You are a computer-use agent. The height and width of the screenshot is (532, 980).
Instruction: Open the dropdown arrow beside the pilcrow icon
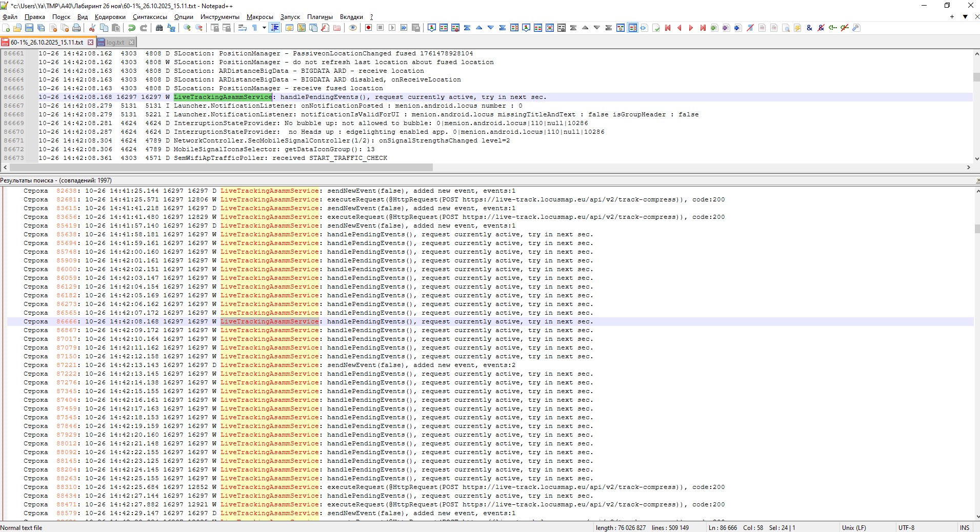pos(264,28)
